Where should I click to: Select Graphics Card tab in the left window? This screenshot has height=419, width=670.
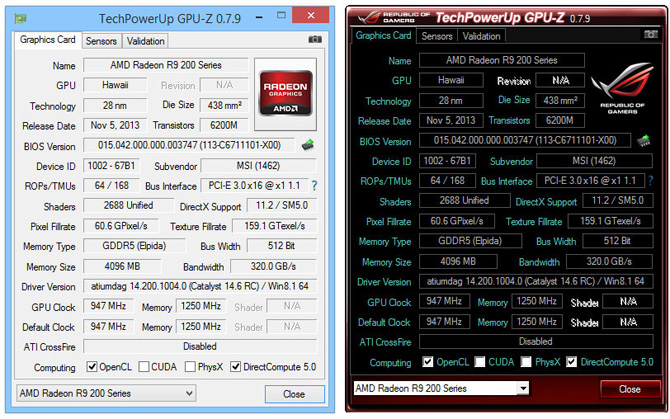47,40
